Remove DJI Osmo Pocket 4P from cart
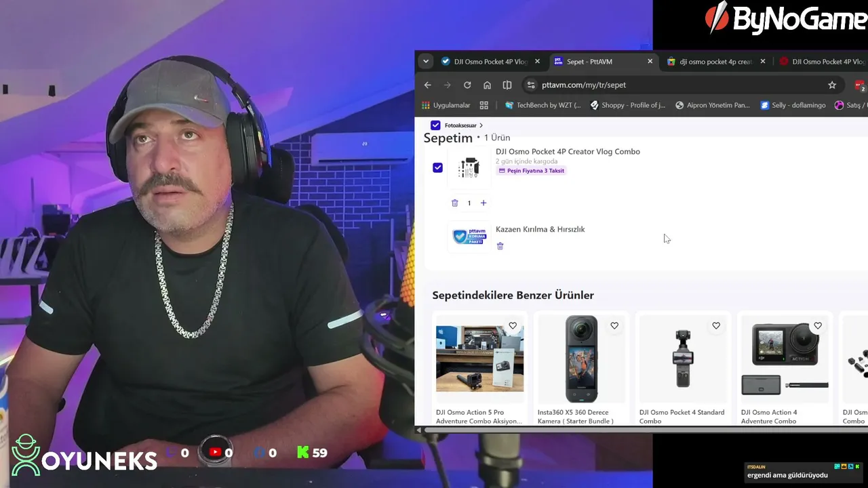Screen dimensions: 868x488 tap(455, 203)
